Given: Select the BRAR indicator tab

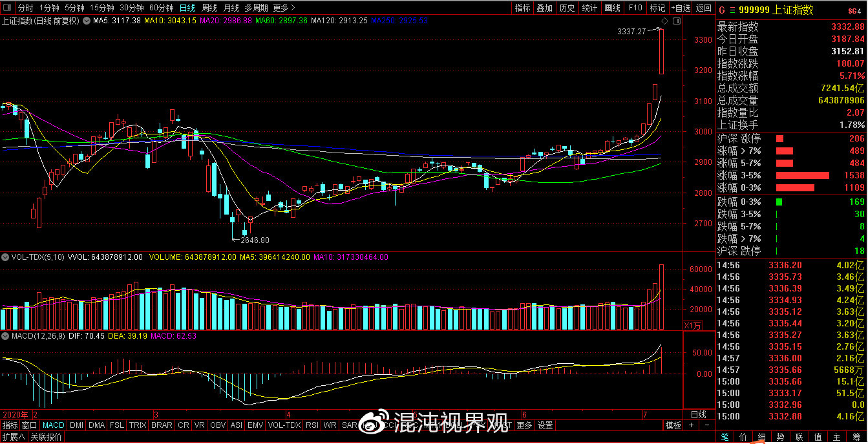Looking at the screenshot, I should click(x=162, y=425).
